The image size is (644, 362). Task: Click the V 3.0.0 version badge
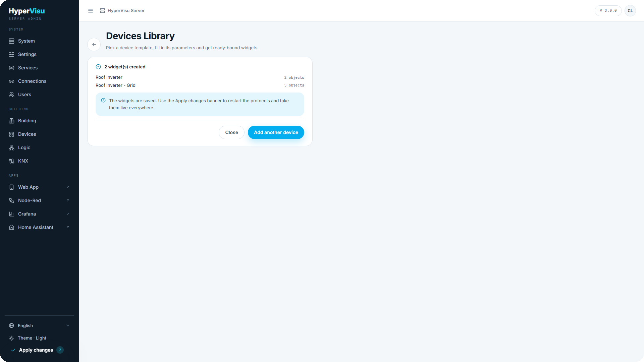[608, 11]
